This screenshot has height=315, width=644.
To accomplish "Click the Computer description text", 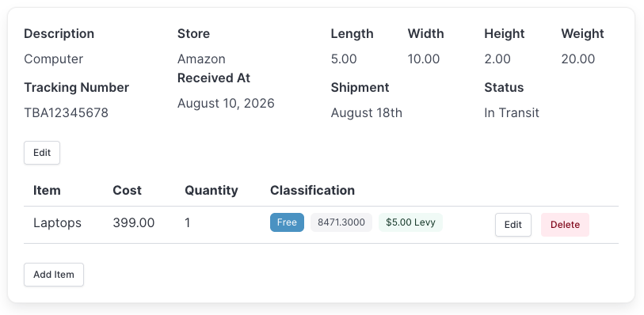I will (53, 59).
